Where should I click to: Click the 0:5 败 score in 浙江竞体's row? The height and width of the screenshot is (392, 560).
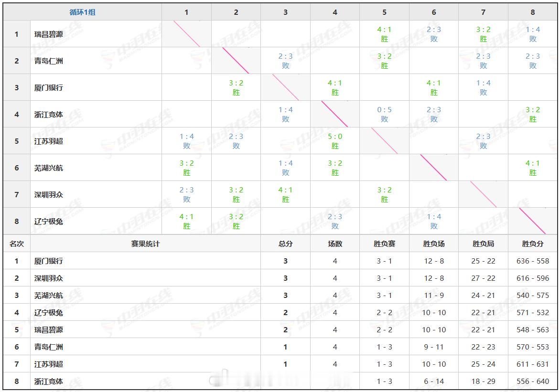tap(384, 114)
